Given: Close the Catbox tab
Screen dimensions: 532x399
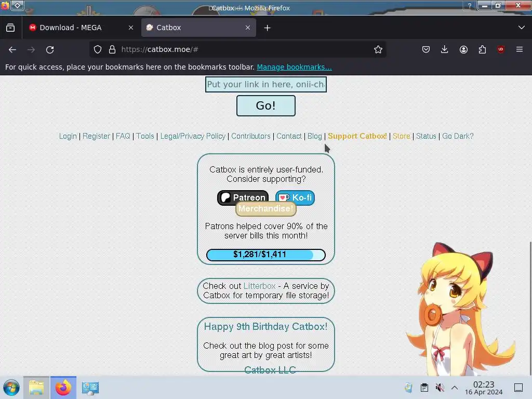Looking at the screenshot, I should 248,28.
